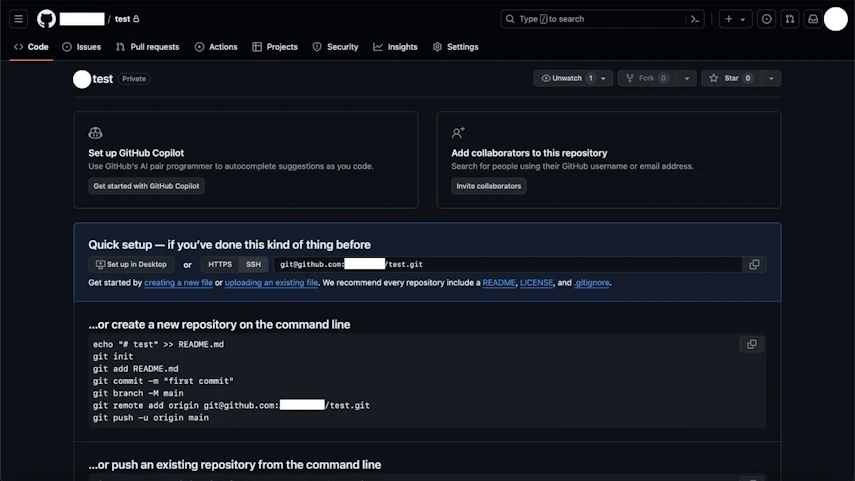855x481 pixels.
Task: Select the HTTPS clone protocol
Action: [220, 264]
